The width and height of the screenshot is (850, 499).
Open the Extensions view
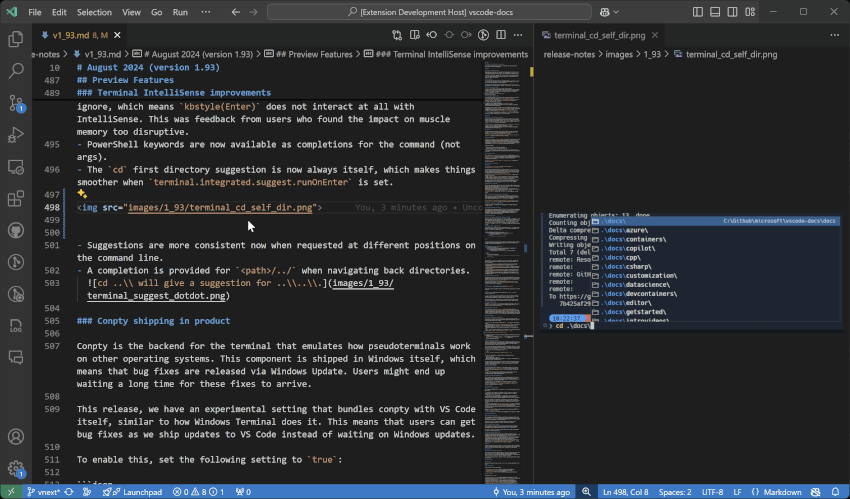click(x=16, y=198)
